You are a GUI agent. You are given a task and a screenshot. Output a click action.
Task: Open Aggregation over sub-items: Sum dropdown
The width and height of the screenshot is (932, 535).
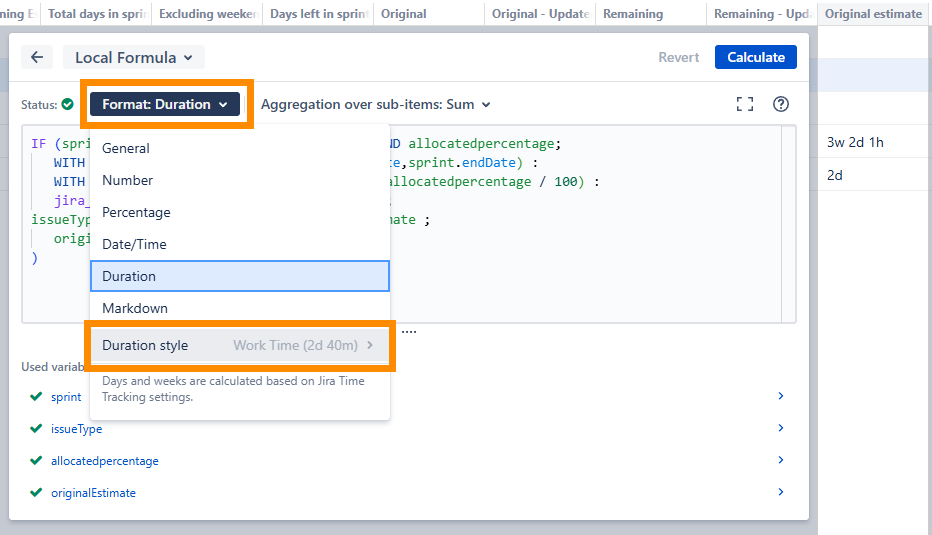pos(376,105)
